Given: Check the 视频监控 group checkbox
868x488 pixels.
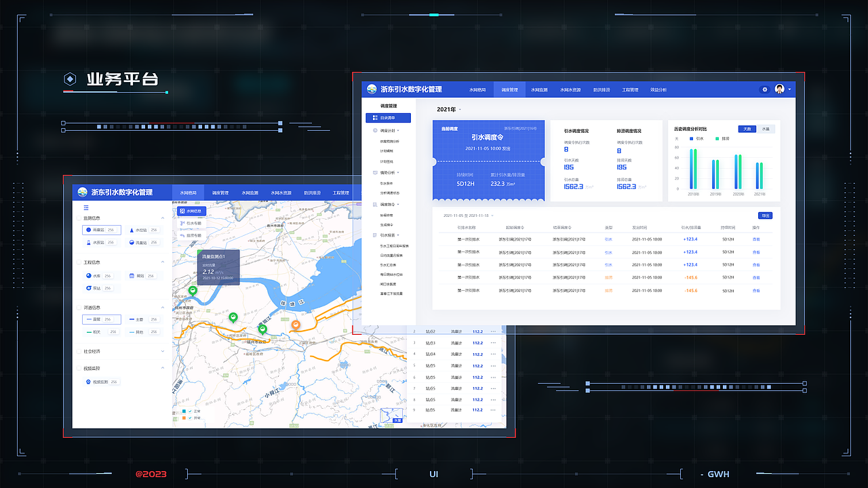Looking at the screenshot, I should (x=78, y=368).
